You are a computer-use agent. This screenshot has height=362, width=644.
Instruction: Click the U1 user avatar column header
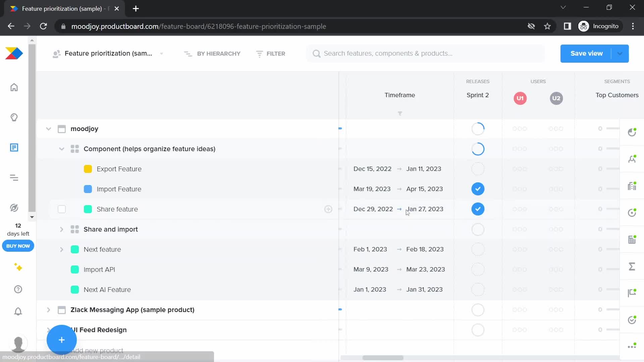click(520, 98)
